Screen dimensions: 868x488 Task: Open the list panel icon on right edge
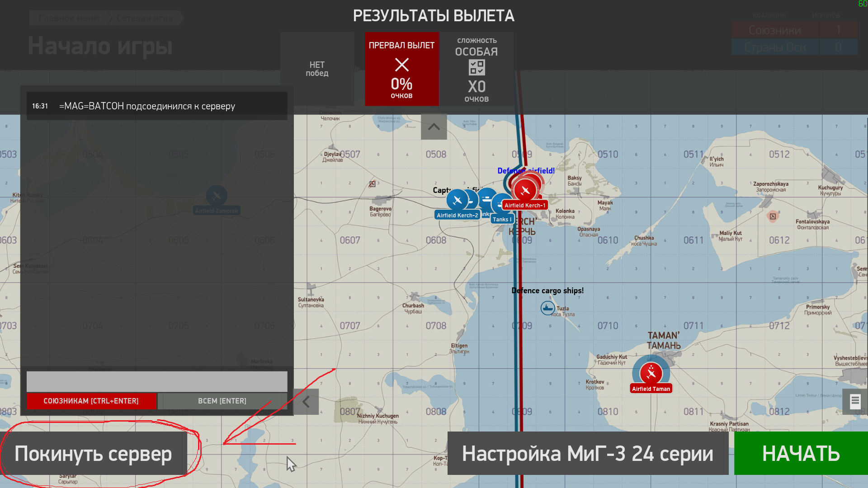854,401
